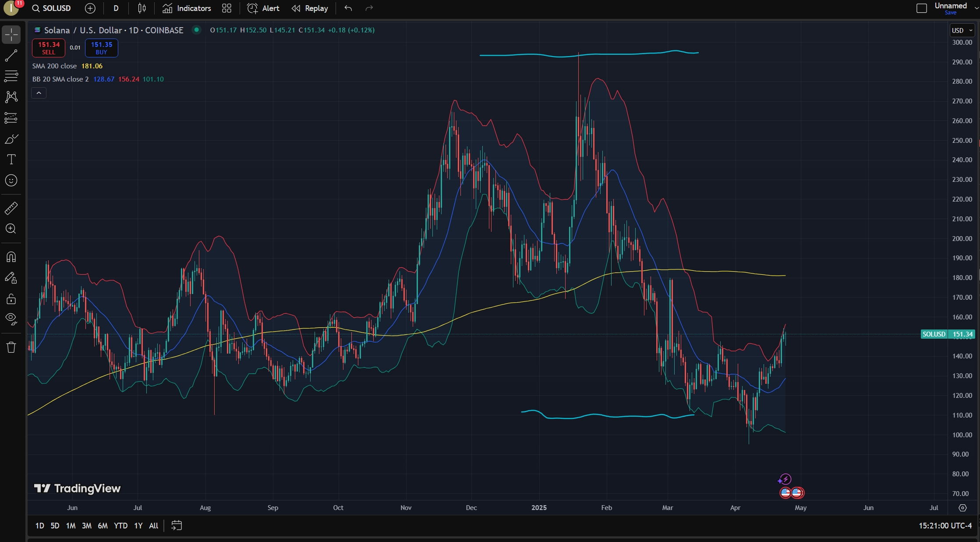Open the emoji icons tool
This screenshot has height=542, width=980.
(x=11, y=181)
